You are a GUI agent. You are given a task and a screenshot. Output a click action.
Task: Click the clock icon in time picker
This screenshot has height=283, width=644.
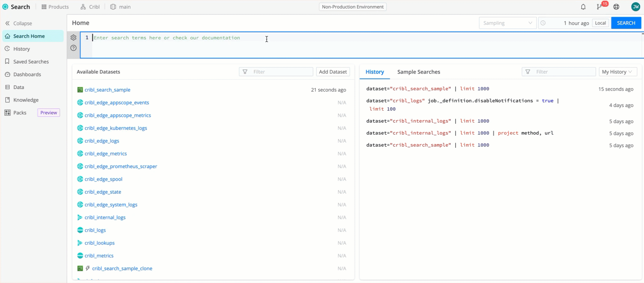click(x=543, y=23)
